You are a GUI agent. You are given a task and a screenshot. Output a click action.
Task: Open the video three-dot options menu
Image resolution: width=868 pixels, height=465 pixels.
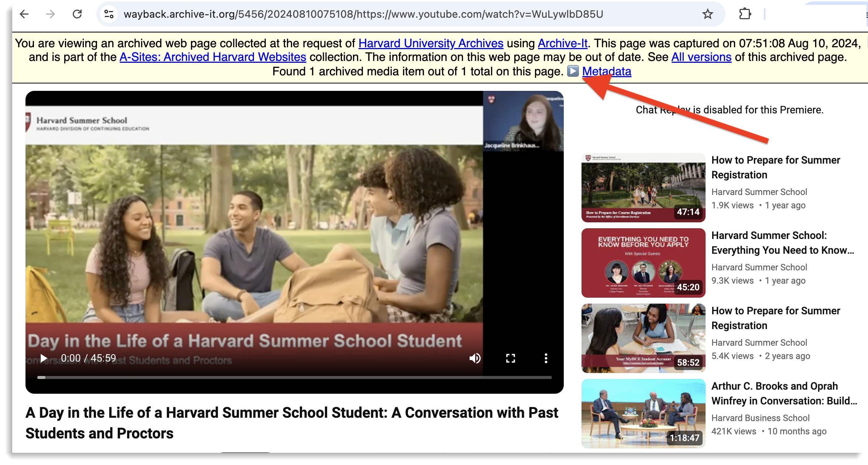pos(546,358)
